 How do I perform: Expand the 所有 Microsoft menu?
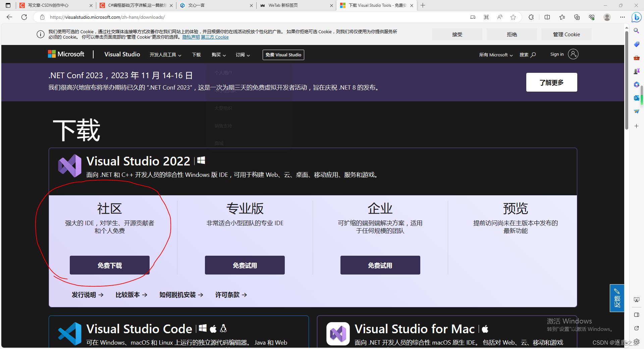click(x=496, y=55)
